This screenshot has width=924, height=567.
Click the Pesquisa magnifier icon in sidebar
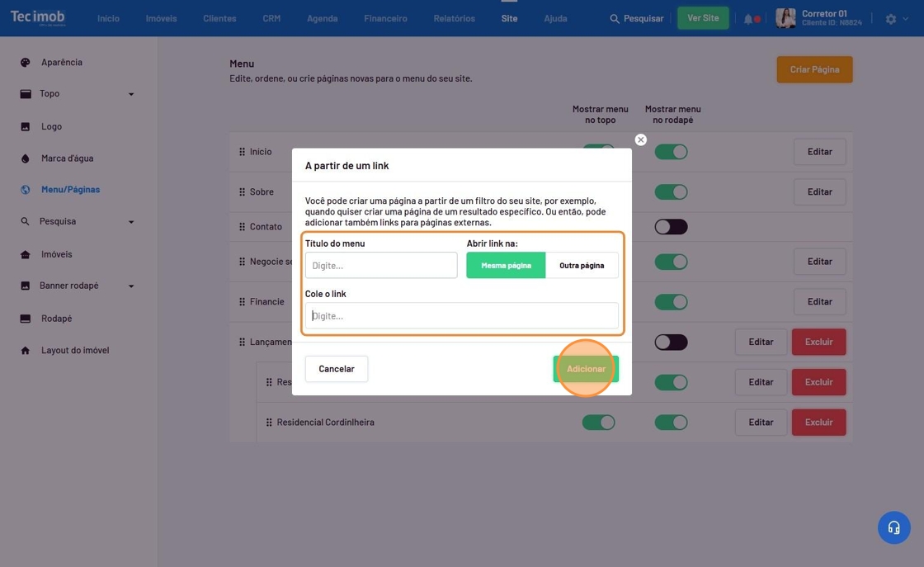click(26, 221)
